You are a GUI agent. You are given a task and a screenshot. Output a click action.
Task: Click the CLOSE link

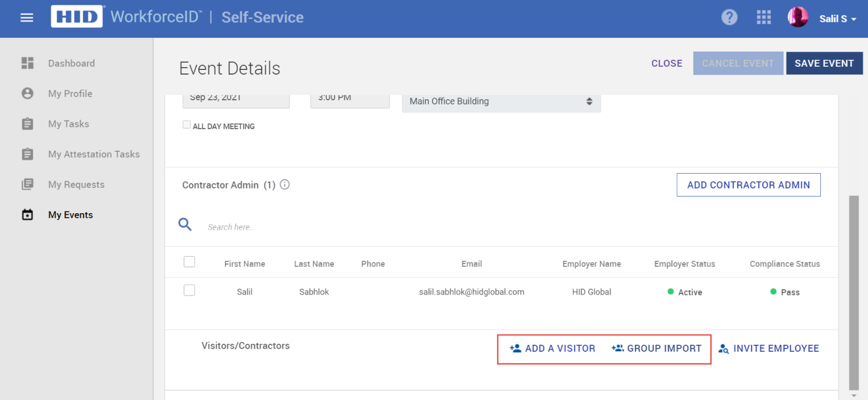pyautogui.click(x=667, y=64)
